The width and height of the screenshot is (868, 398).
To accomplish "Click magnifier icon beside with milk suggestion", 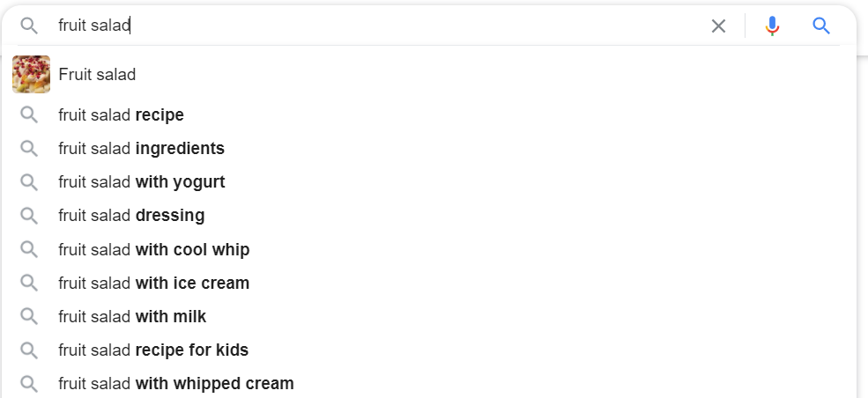I will 29,316.
